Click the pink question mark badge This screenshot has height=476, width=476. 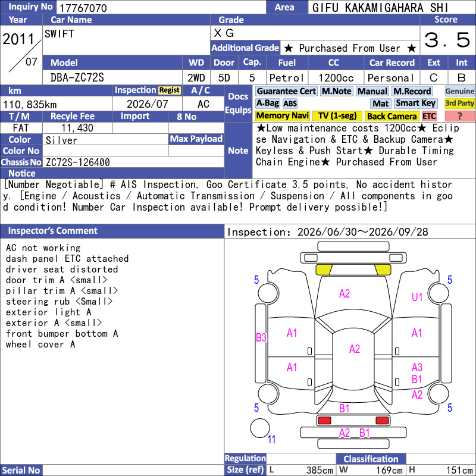click(x=459, y=116)
